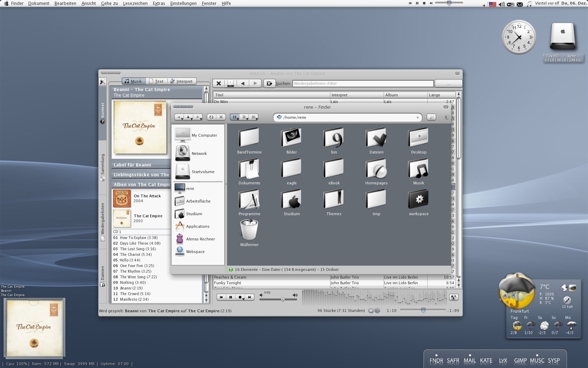
Task: Open the Dateien sidebar tab in Amarok
Action: (103, 276)
